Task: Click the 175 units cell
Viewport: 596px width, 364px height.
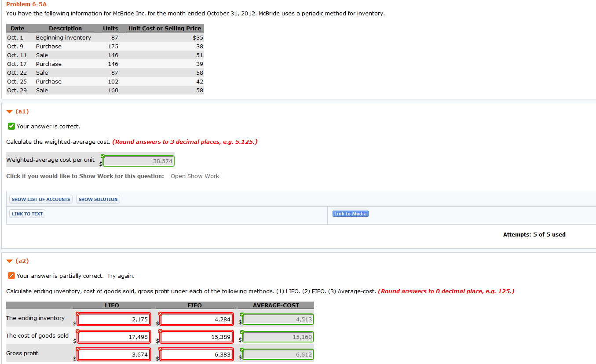Action: [x=113, y=47]
